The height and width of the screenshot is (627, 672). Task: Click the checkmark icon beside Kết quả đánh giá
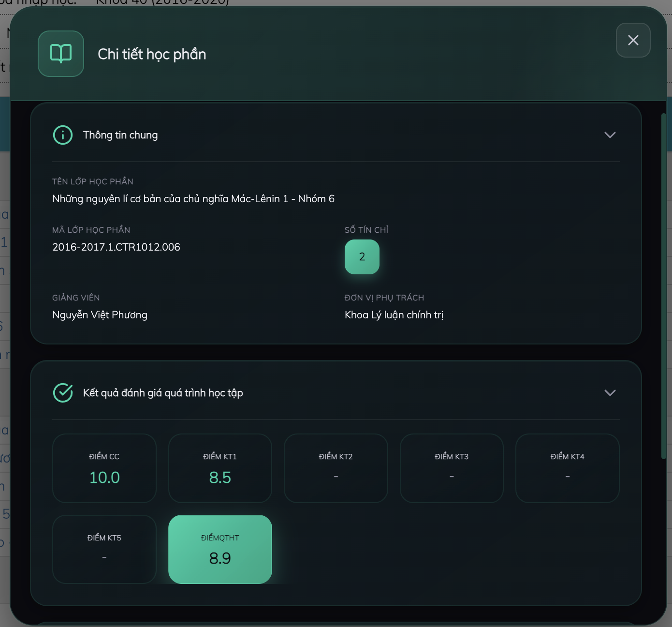pos(63,393)
